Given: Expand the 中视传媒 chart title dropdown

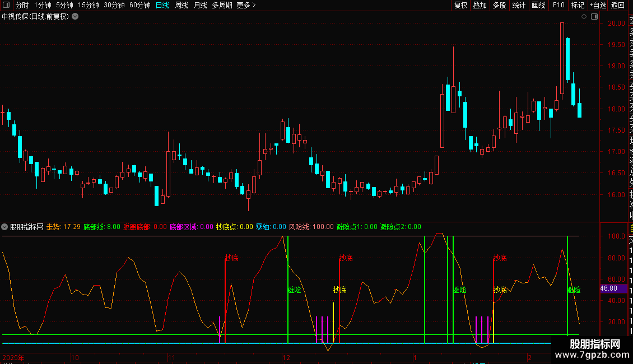Looking at the screenshot, I should [75, 16].
